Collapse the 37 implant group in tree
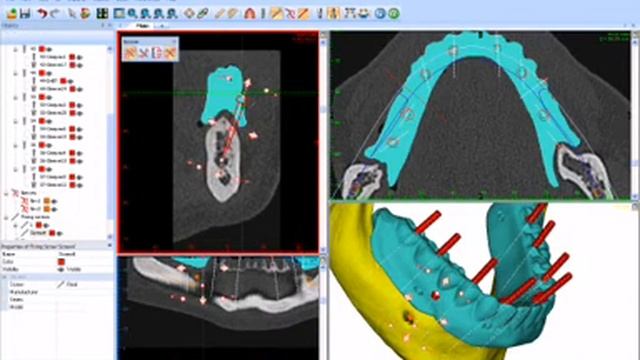 point(15,169)
